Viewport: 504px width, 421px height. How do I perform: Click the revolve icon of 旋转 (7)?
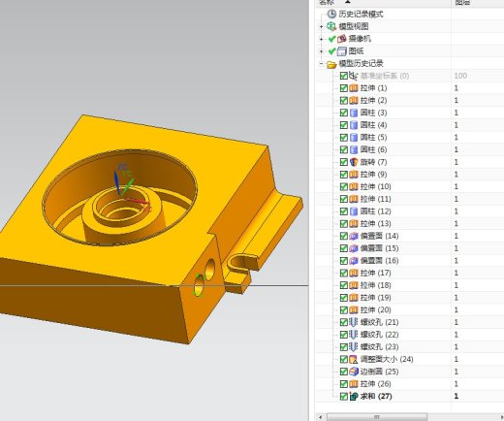coord(354,162)
